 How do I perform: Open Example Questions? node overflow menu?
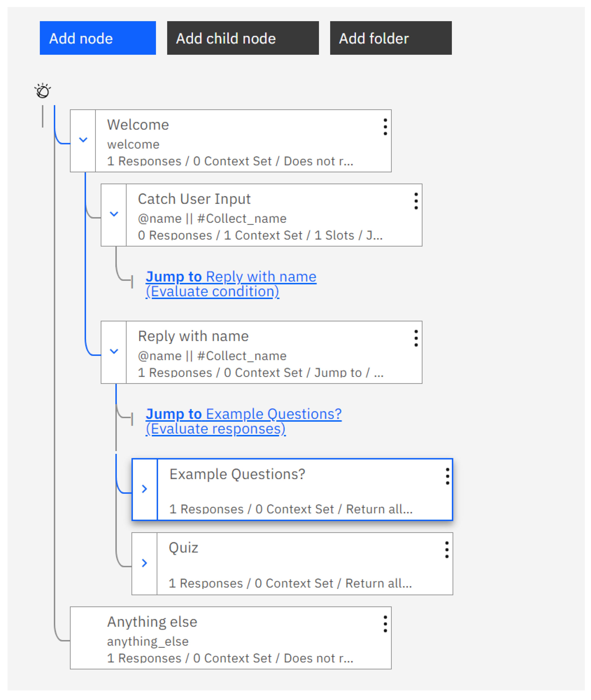[447, 476]
